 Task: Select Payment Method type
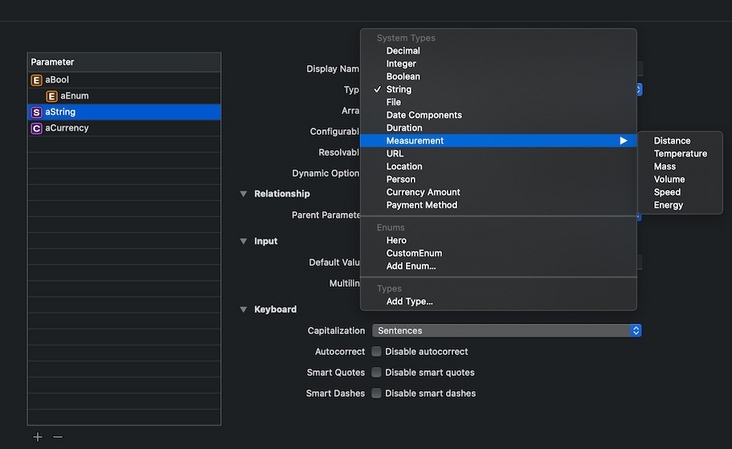click(499, 205)
